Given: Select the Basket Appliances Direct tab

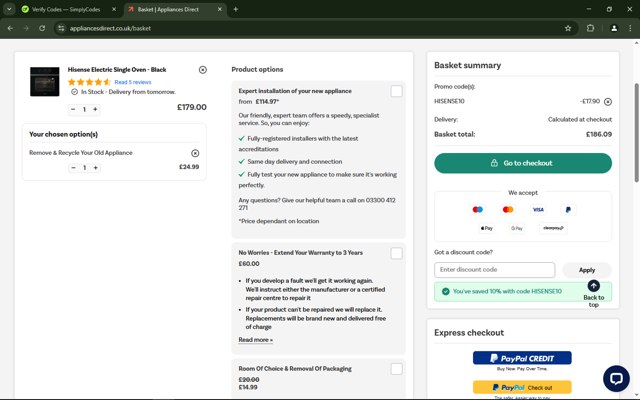Looking at the screenshot, I should tap(168, 9).
